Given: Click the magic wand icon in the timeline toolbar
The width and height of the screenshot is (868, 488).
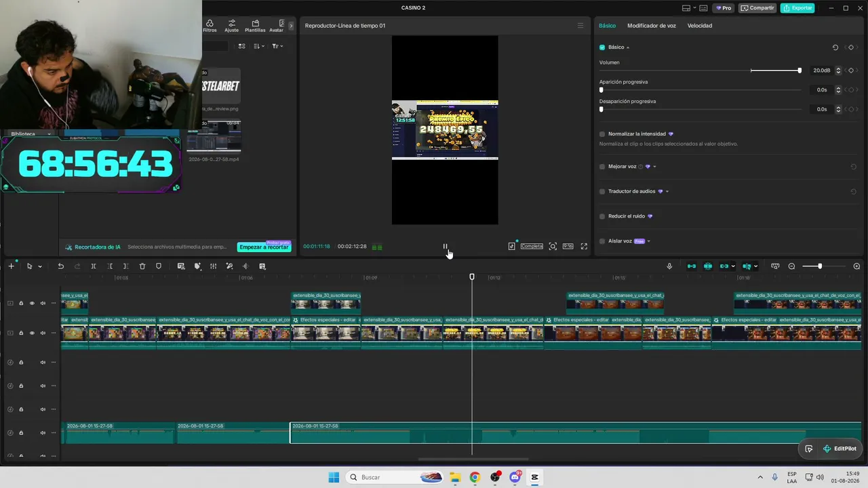Looking at the screenshot, I should [x=229, y=266].
